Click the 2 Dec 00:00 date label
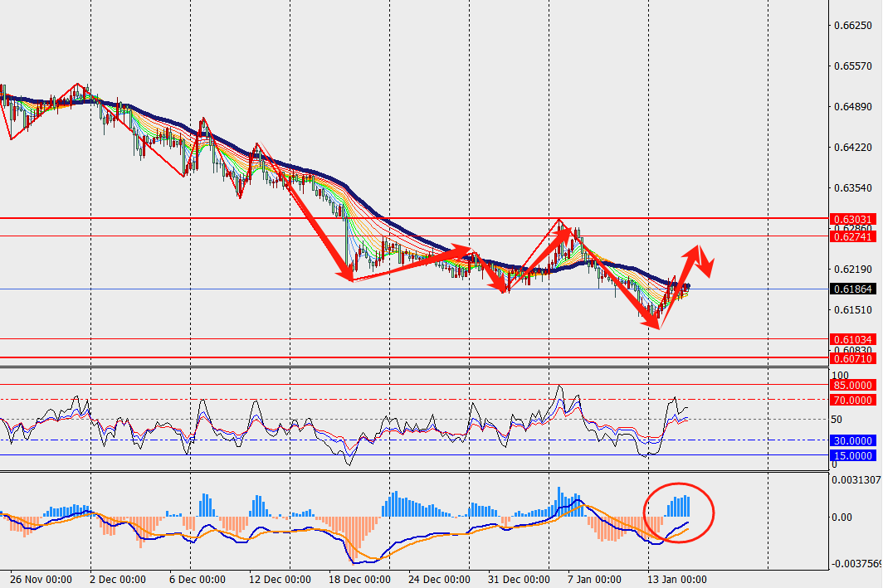Viewport: 883px width, 588px height. 118,580
